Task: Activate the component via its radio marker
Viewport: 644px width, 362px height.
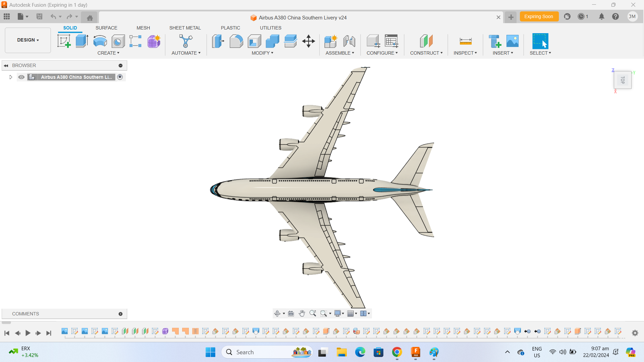Action: click(120, 77)
